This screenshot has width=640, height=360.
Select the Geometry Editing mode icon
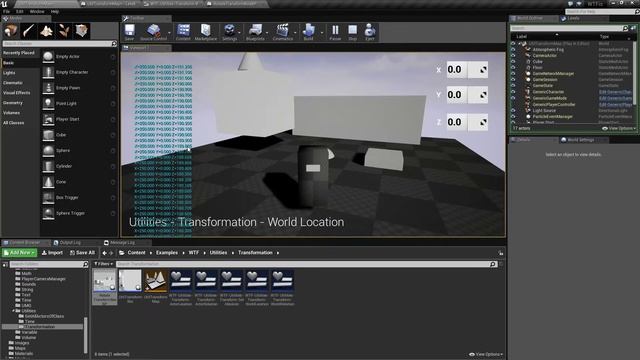[x=81, y=31]
